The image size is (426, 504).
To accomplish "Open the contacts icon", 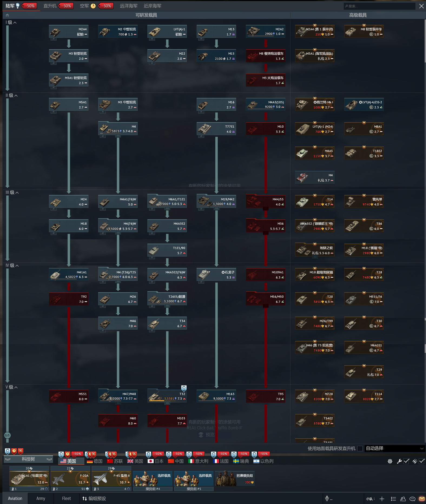I will click(x=403, y=499).
